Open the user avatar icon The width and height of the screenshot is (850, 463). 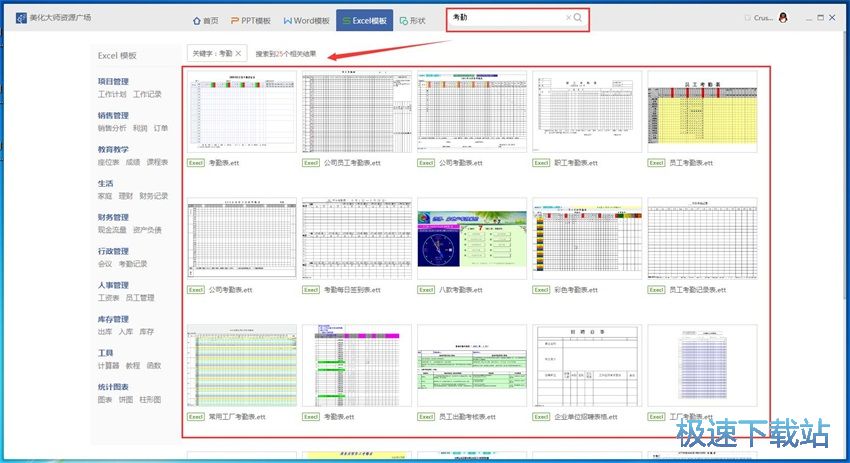[x=783, y=18]
